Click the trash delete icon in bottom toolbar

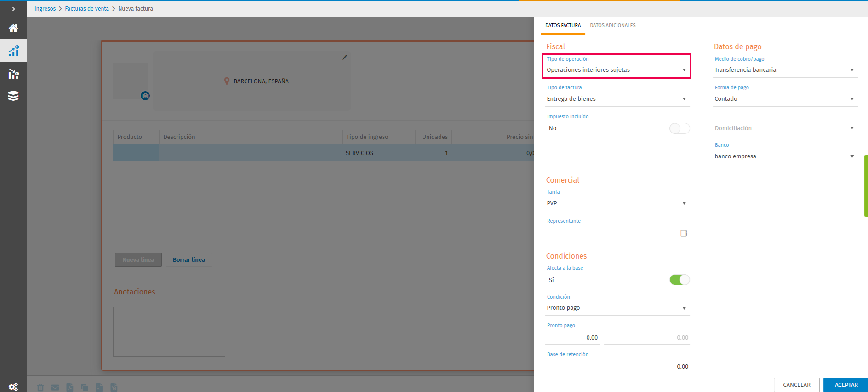[x=40, y=387]
